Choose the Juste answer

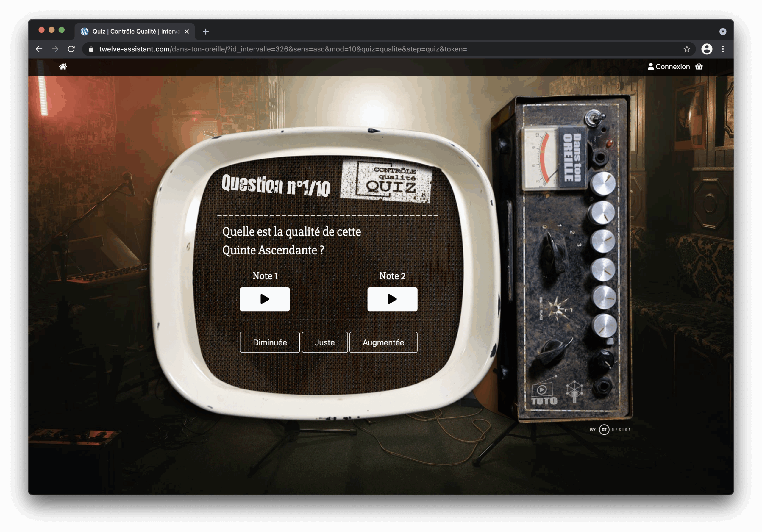[x=324, y=342]
